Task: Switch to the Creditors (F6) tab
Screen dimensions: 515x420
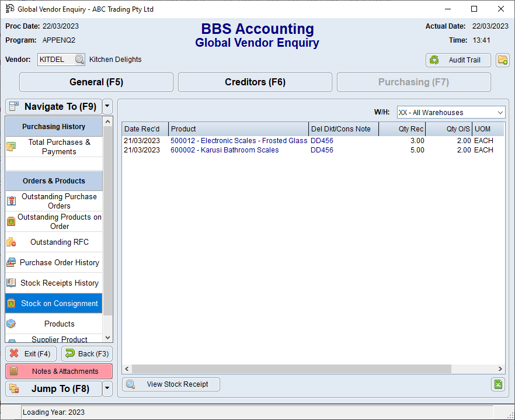Action: pos(255,82)
